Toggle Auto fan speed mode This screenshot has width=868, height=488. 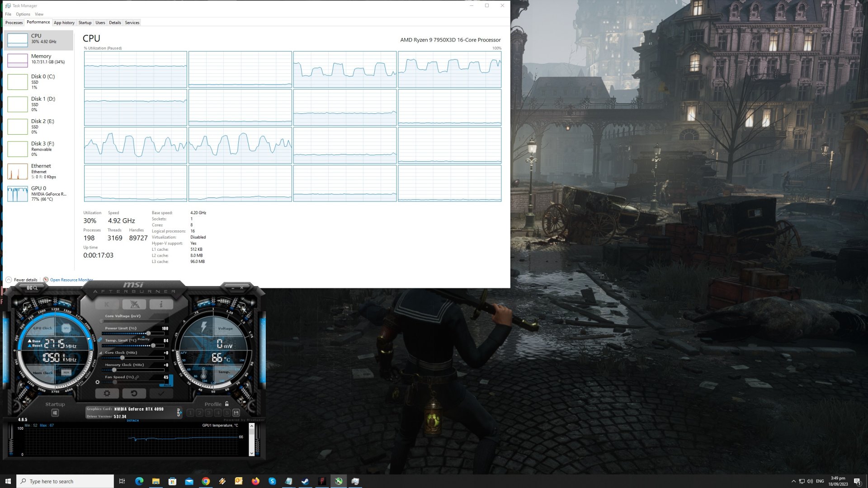(x=167, y=385)
